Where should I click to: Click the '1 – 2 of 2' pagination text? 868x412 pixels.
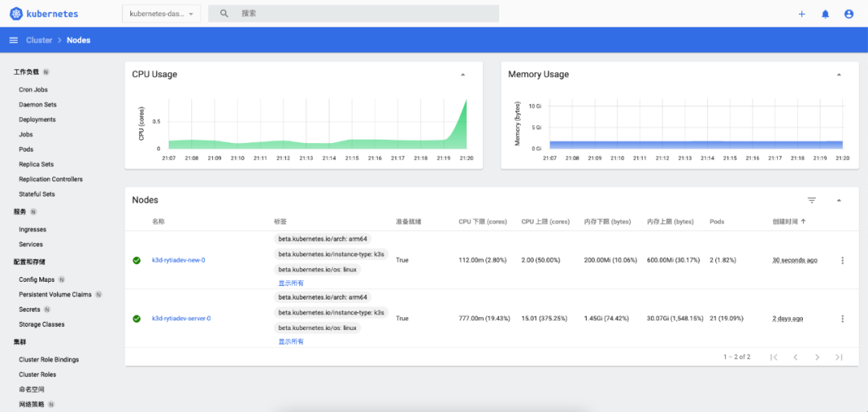click(737, 357)
